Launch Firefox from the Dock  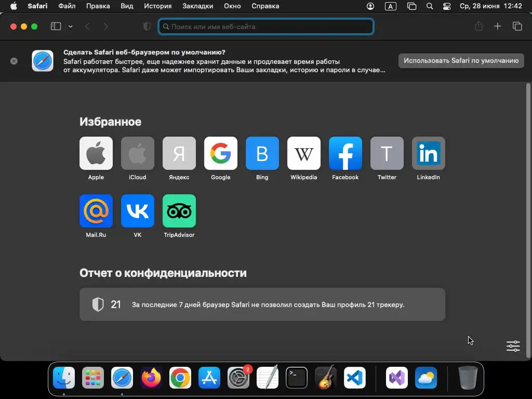click(x=151, y=378)
